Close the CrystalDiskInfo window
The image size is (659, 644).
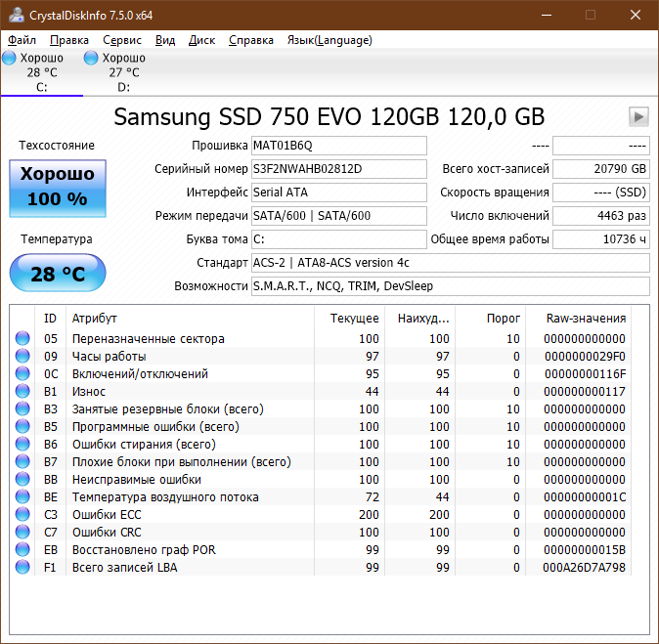tap(635, 15)
